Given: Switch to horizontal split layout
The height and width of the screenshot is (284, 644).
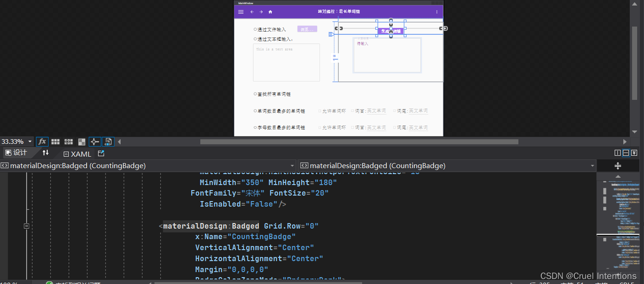Looking at the screenshot, I should [x=626, y=153].
